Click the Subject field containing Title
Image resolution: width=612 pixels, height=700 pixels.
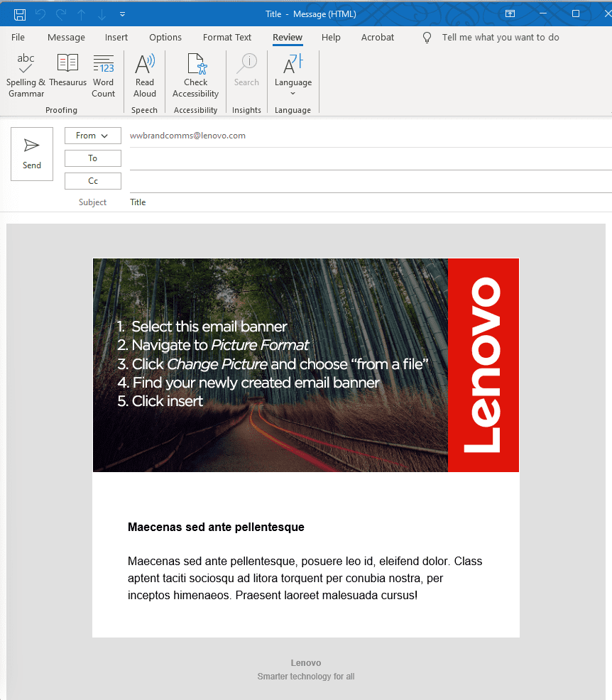(x=355, y=202)
